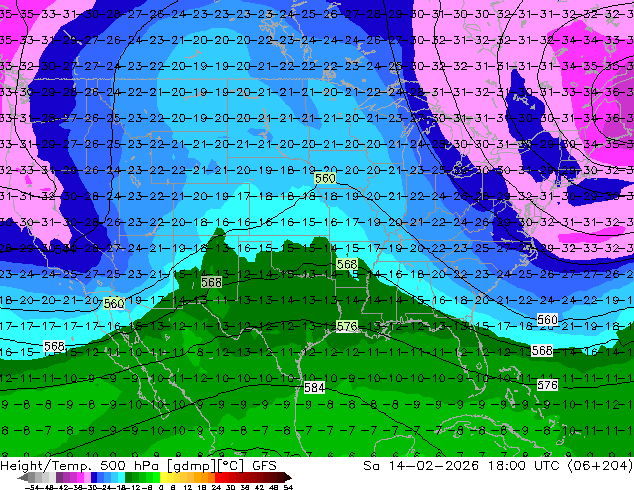The width and height of the screenshot is (634, 490).
Task: Click the gray left arrow end of the color scale
Action: 23,477
